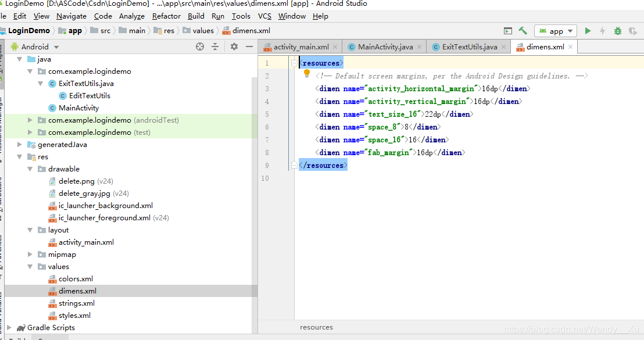This screenshot has width=644, height=340.
Task: Click the scroll-from-source target icon
Action: click(x=200, y=46)
